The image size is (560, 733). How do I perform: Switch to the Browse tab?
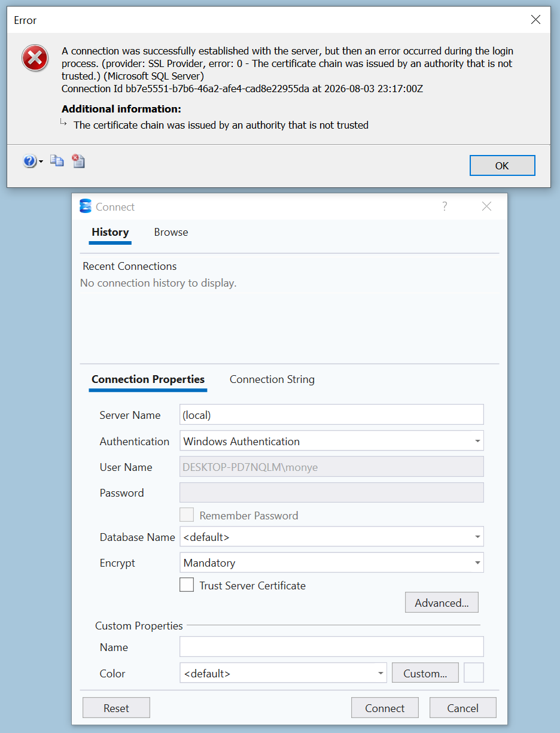[171, 232]
